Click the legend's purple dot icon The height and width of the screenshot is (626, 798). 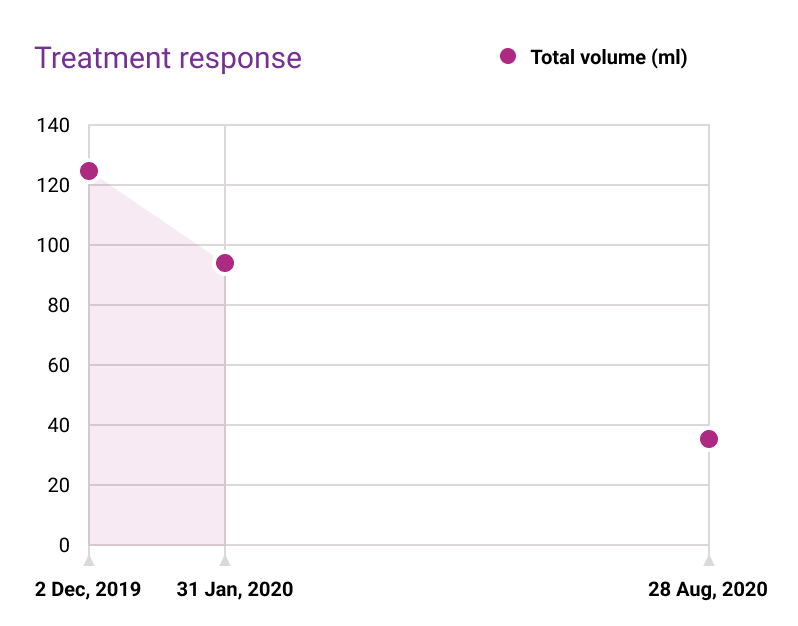point(508,57)
